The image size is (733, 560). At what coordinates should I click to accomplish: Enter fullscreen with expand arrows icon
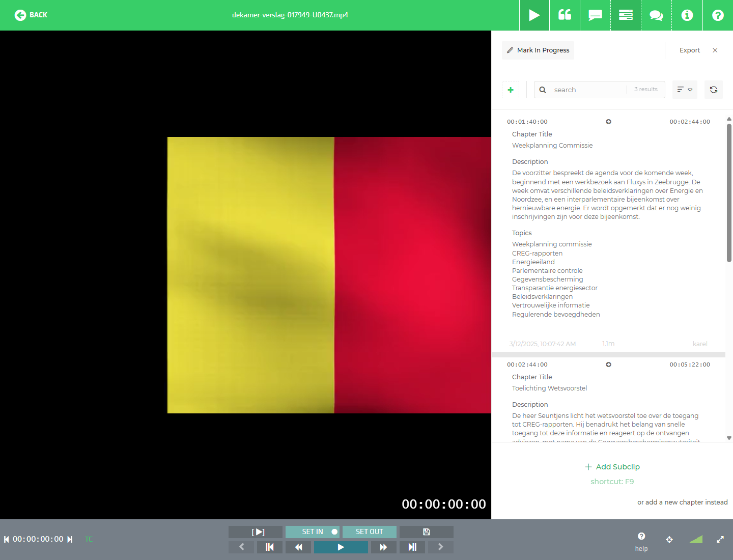tap(720, 540)
